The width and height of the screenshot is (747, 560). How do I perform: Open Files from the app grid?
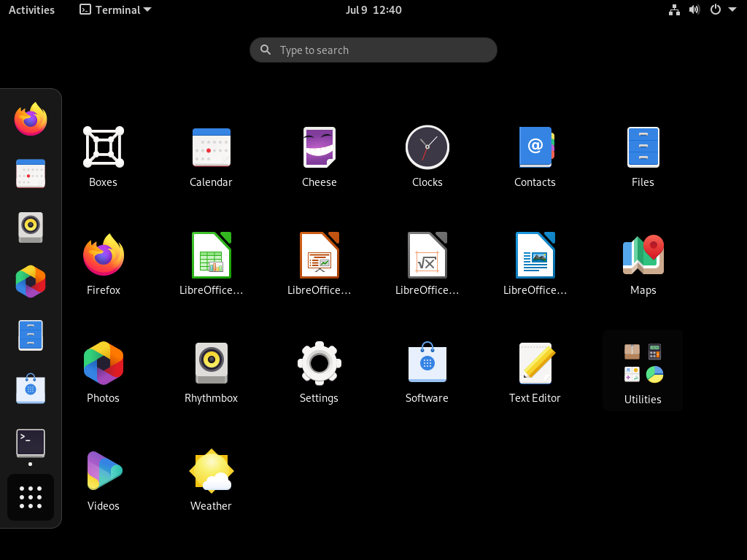643,147
